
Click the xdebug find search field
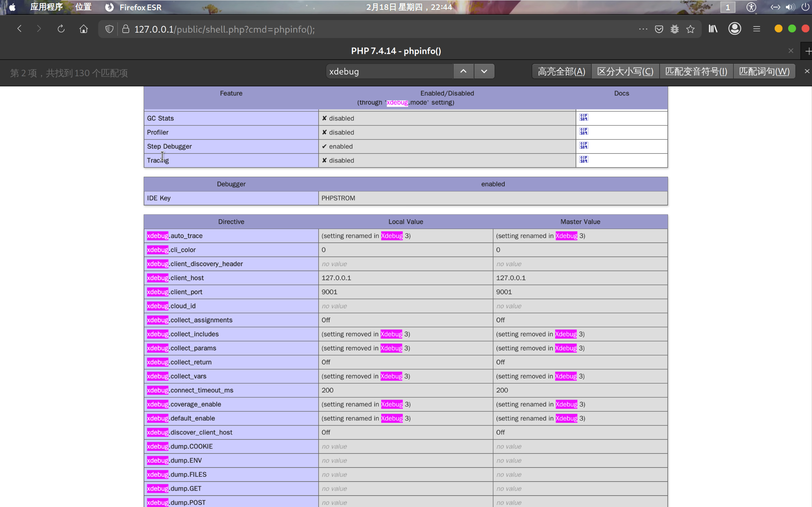point(389,71)
